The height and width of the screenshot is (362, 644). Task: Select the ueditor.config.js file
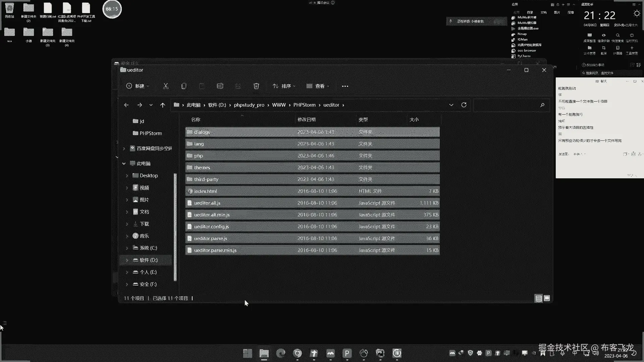point(211,227)
